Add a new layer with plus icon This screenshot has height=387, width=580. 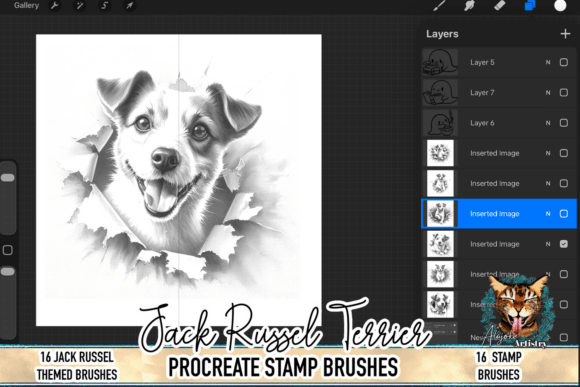[565, 34]
